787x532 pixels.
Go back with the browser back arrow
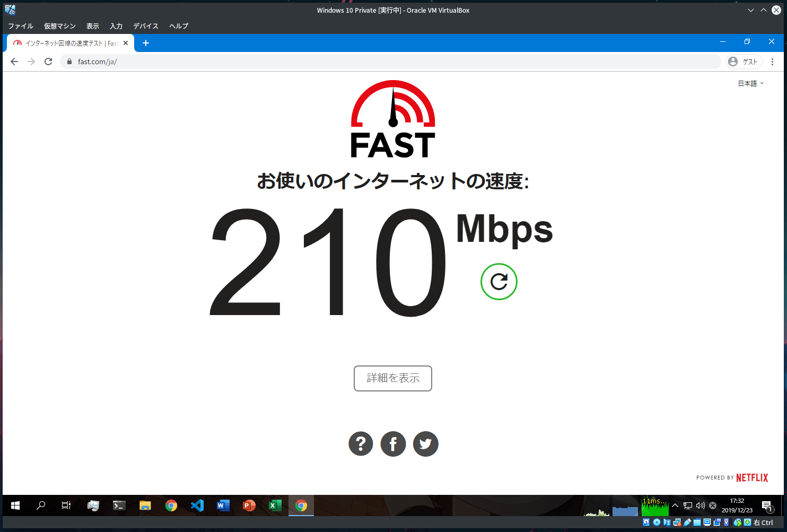14,62
